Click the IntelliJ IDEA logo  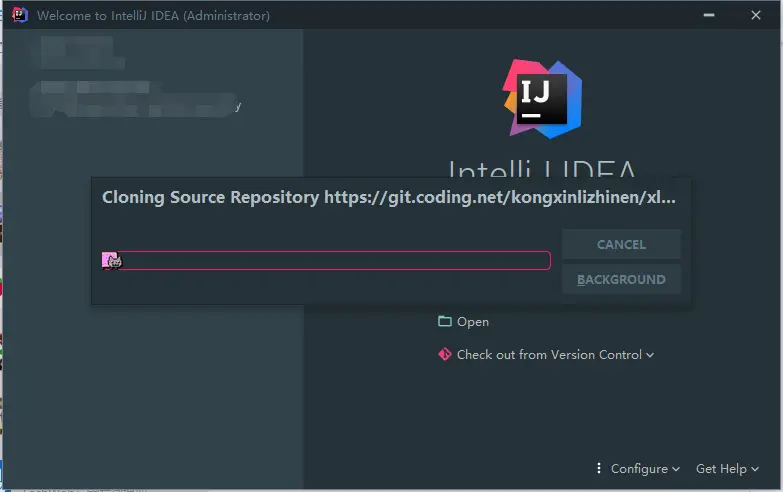pos(542,99)
